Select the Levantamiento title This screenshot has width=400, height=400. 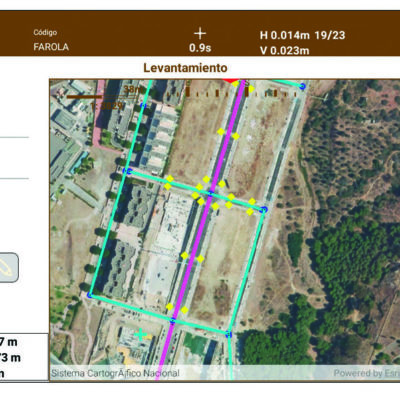(185, 68)
